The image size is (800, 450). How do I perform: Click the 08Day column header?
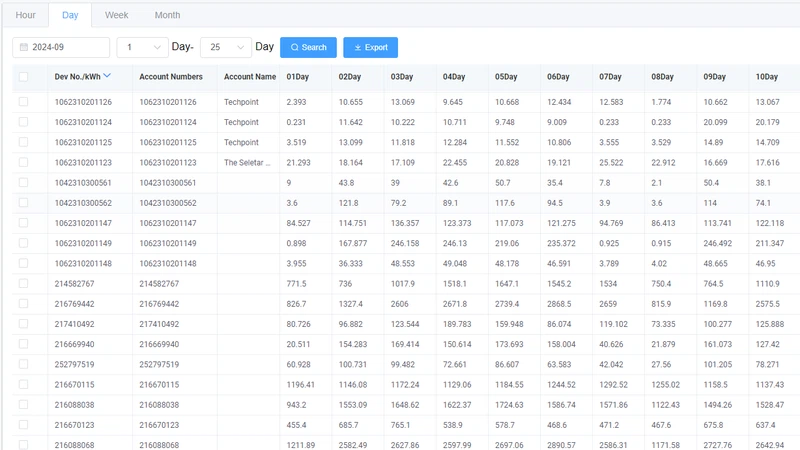[x=662, y=77]
